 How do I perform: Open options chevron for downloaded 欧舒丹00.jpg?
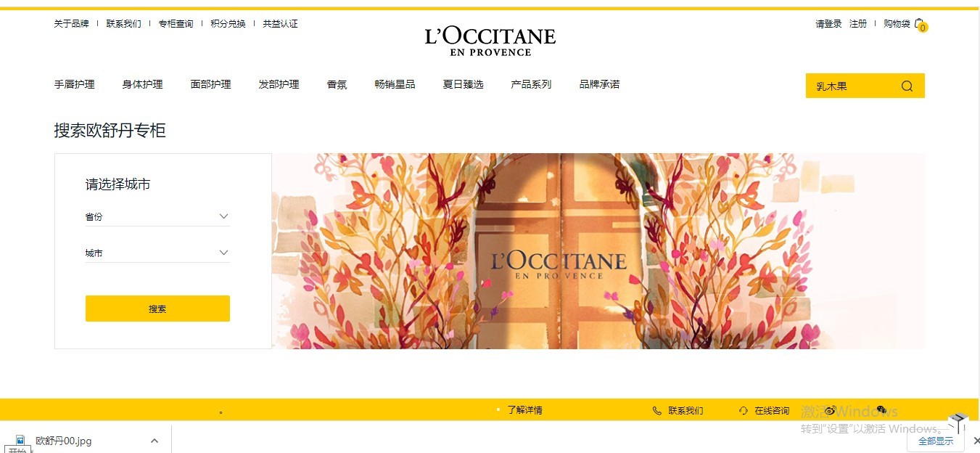point(154,441)
